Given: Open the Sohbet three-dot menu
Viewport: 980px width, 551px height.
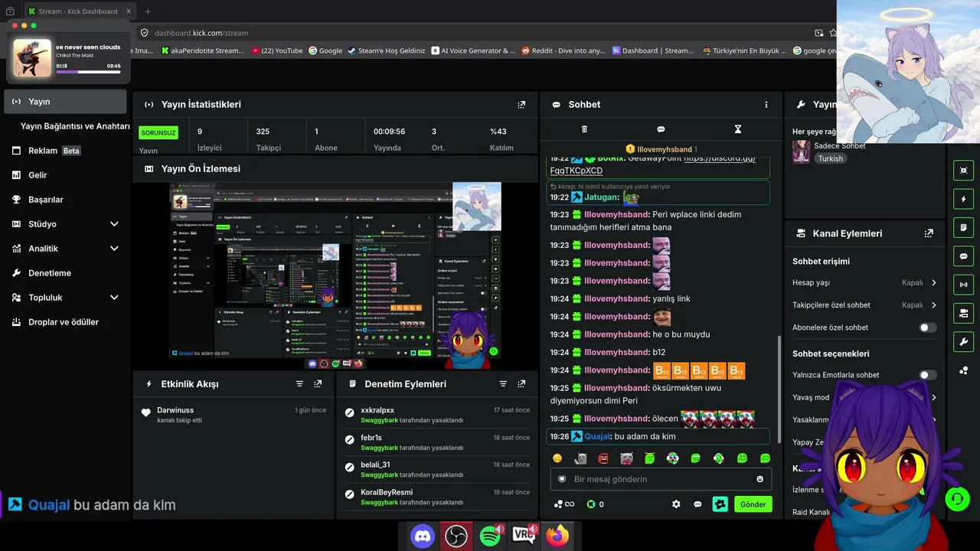Looking at the screenshot, I should pyautogui.click(x=766, y=105).
